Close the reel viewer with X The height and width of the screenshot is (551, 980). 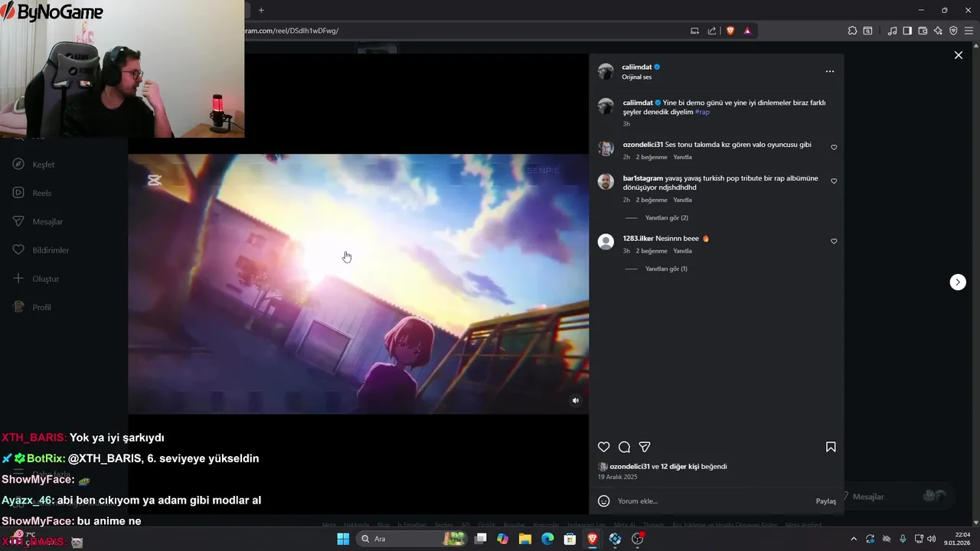958,55
